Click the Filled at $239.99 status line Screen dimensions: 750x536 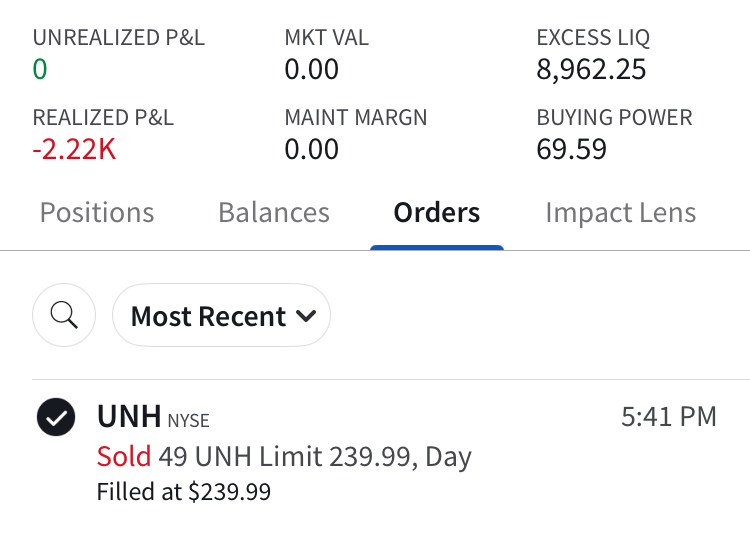(184, 492)
